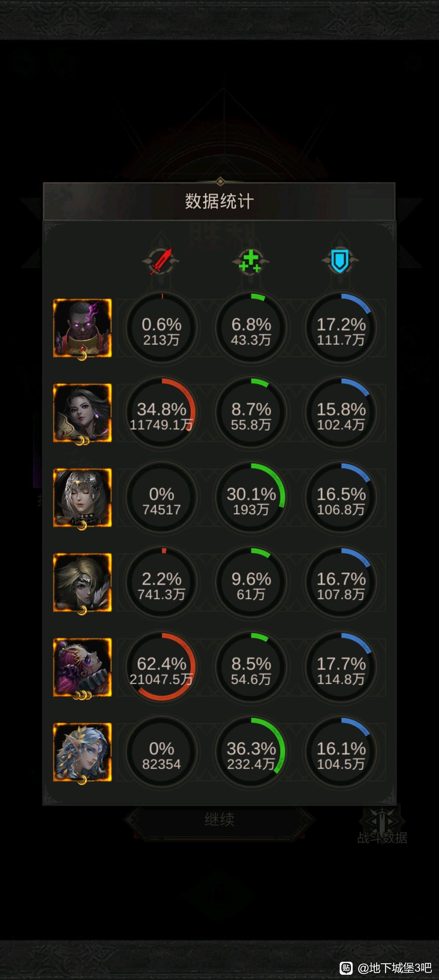The image size is (439, 980).
Task: Select the silver-crowned closed-eyes hero portrait
Action: [x=82, y=498]
